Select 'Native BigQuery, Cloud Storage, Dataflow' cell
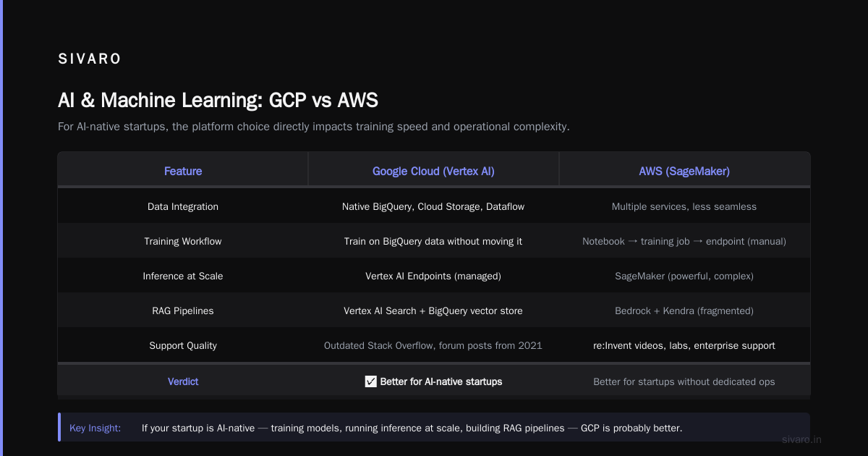Image resolution: width=868 pixels, height=456 pixels. click(x=433, y=207)
